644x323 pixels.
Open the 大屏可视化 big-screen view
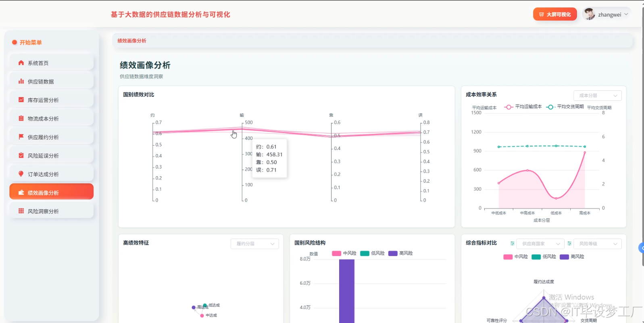tap(555, 15)
